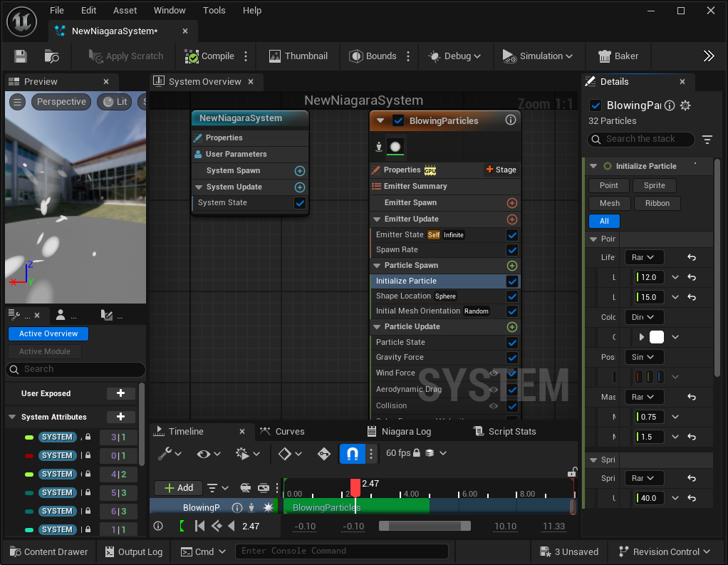
Task: Select the Sprite filter in Details
Action: (x=654, y=185)
